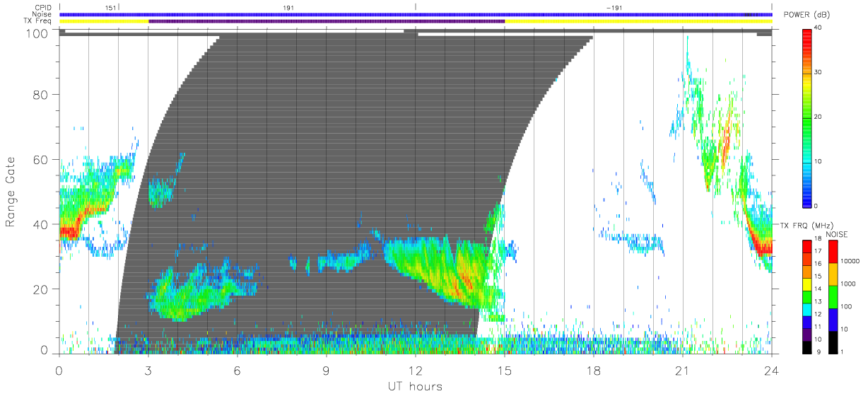Click Range Gate tick label '60'
This screenshot has height=401, width=868.
(x=40, y=159)
